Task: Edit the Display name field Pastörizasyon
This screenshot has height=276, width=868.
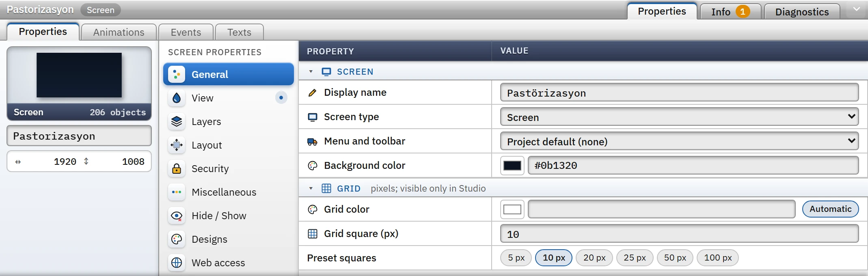Action: tap(679, 93)
